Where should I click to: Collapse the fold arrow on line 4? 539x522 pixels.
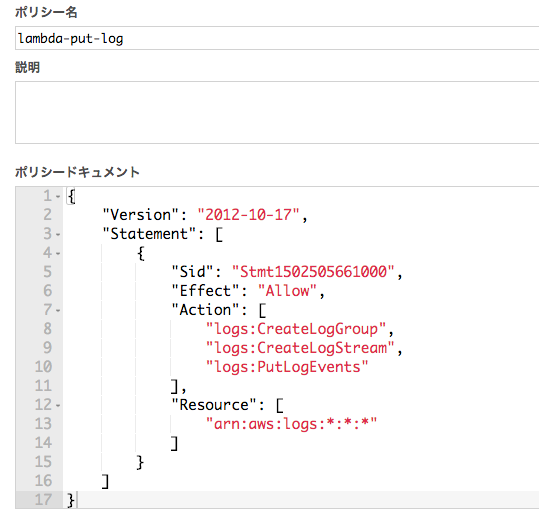[x=58, y=254]
